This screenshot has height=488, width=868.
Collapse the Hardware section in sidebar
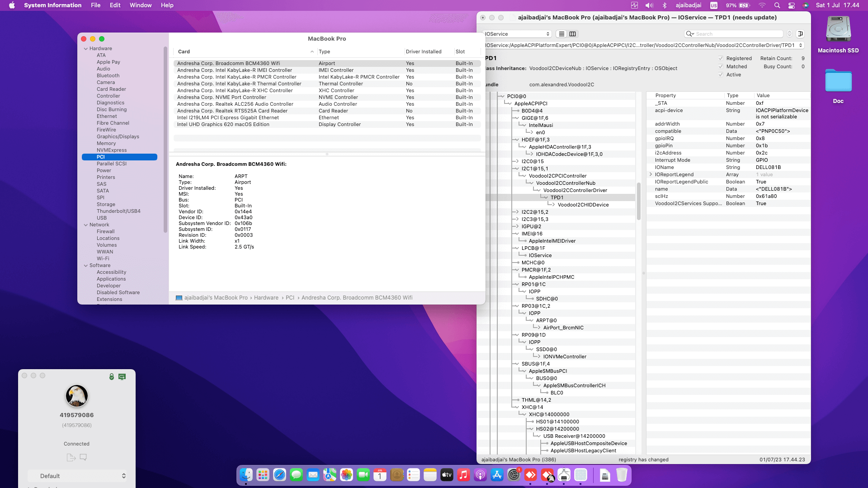coord(85,48)
